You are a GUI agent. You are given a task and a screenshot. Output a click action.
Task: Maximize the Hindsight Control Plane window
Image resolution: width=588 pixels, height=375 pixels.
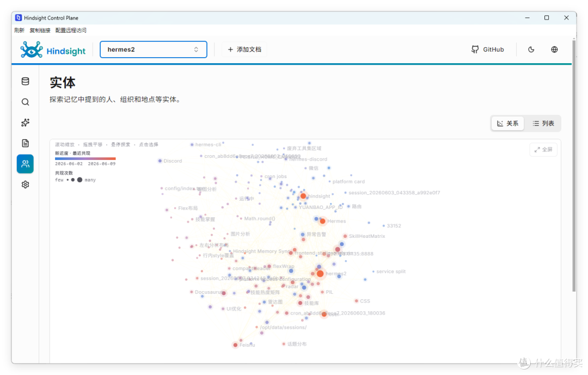click(547, 17)
